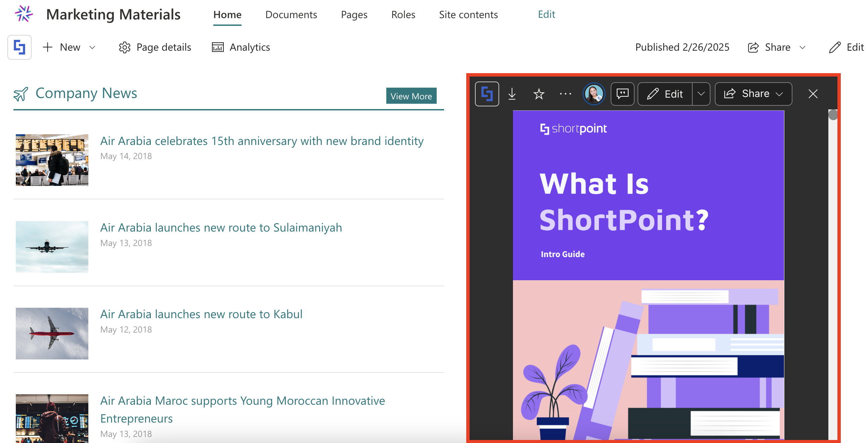Viewport: 868px width, 443px height.
Task: Open the more options ellipsis menu
Action: click(565, 94)
